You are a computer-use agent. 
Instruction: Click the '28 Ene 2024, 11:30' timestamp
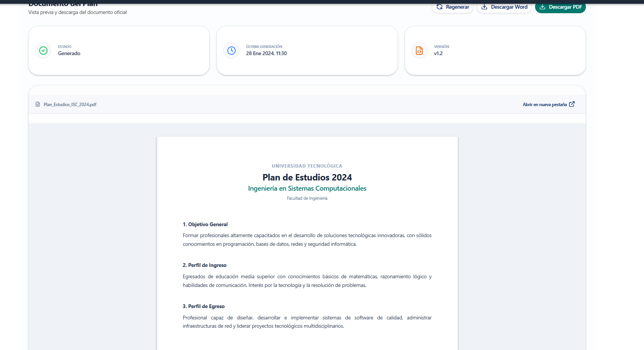pos(266,54)
